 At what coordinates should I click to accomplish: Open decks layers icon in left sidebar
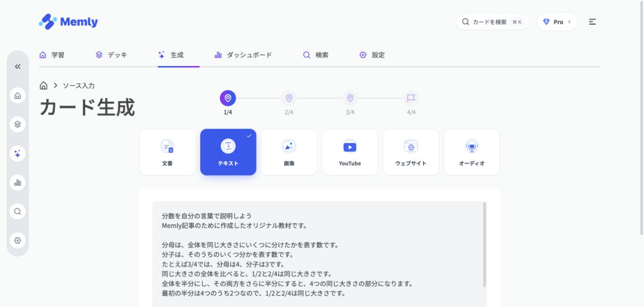(x=18, y=124)
